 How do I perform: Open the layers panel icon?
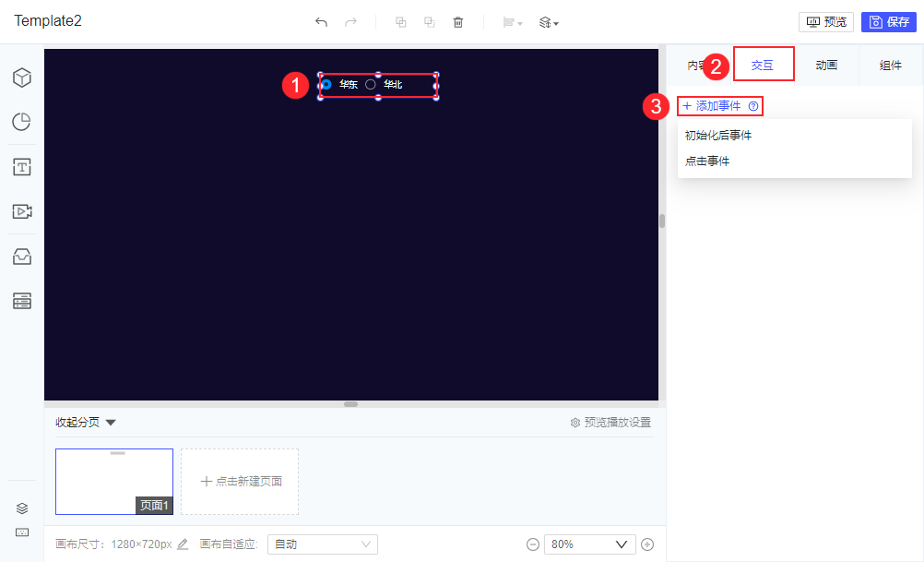(22, 508)
